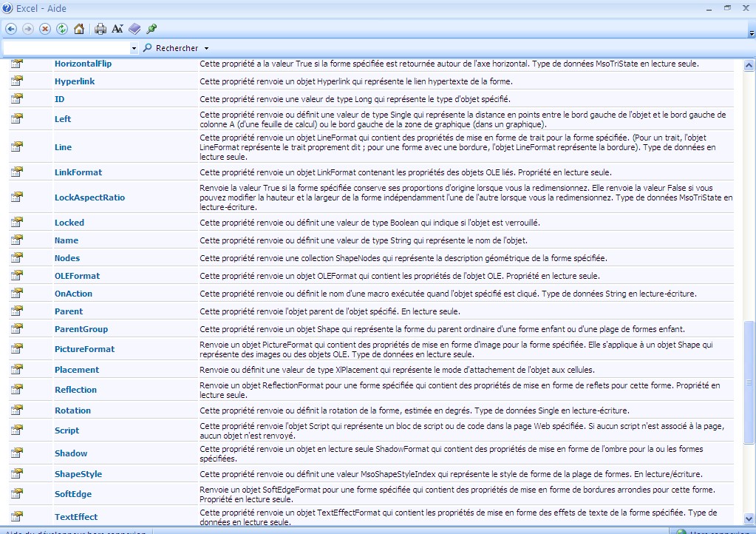Print the help topic
Screen dimensions: 756x534
pos(101,29)
